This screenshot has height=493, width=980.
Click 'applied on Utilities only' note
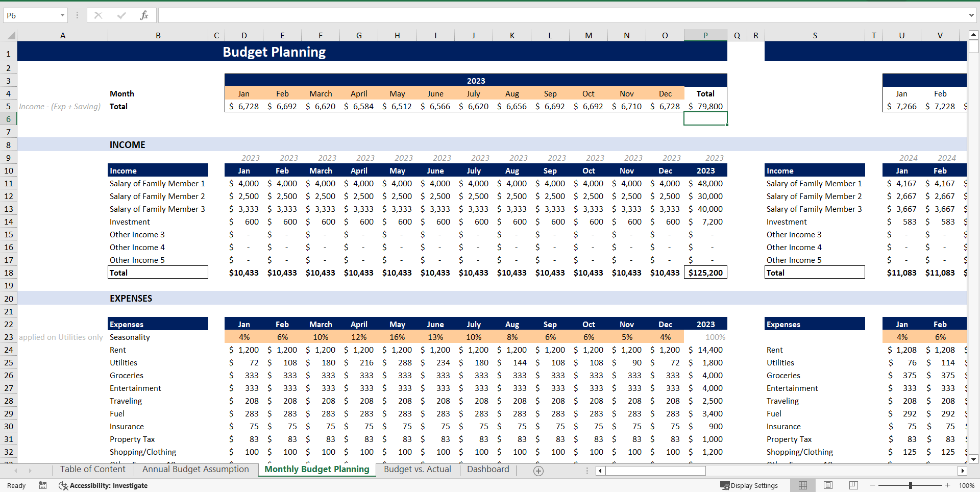pyautogui.click(x=61, y=337)
